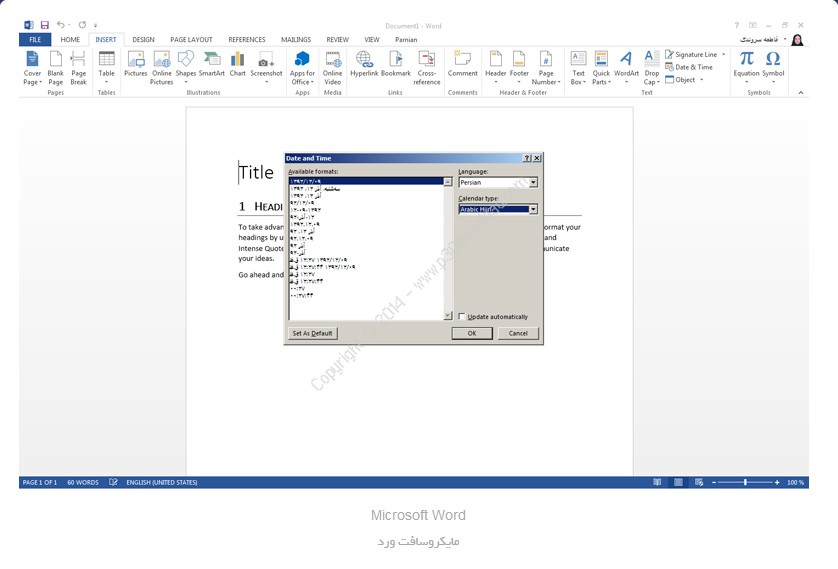The width and height of the screenshot is (838, 569).
Task: Open the Screenshot tool
Action: click(x=266, y=68)
